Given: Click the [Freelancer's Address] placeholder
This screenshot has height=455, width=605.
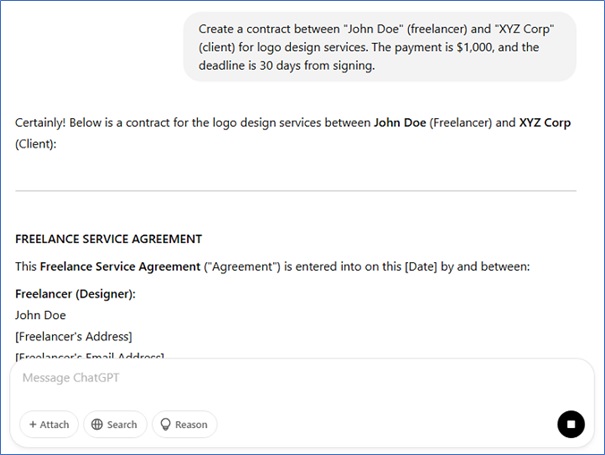Looking at the screenshot, I should point(74,336).
